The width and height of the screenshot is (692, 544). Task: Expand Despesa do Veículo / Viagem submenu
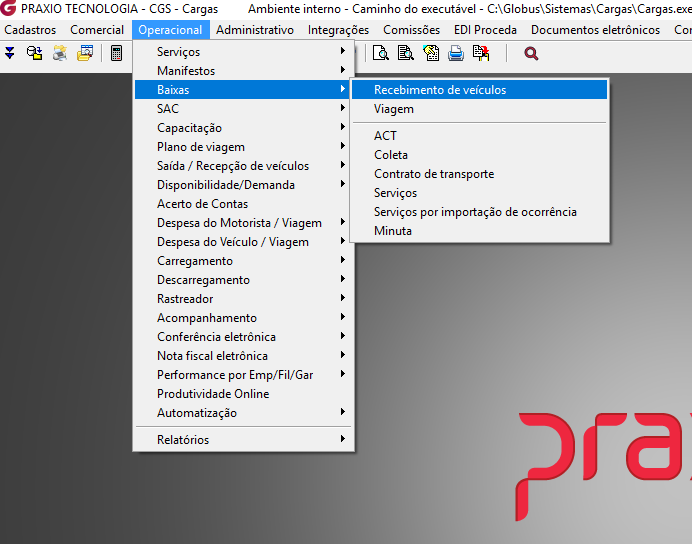coord(244,241)
